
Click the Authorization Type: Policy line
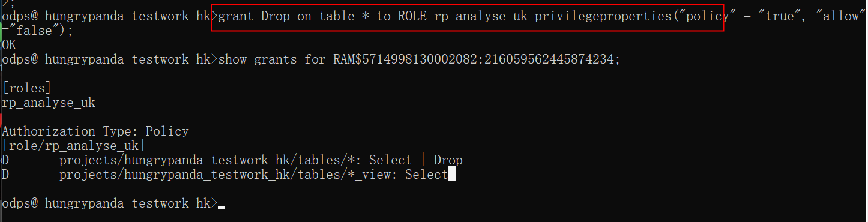click(x=95, y=131)
